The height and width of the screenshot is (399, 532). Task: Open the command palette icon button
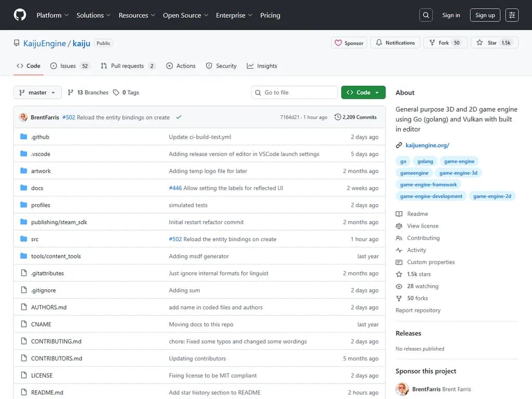coord(512,15)
